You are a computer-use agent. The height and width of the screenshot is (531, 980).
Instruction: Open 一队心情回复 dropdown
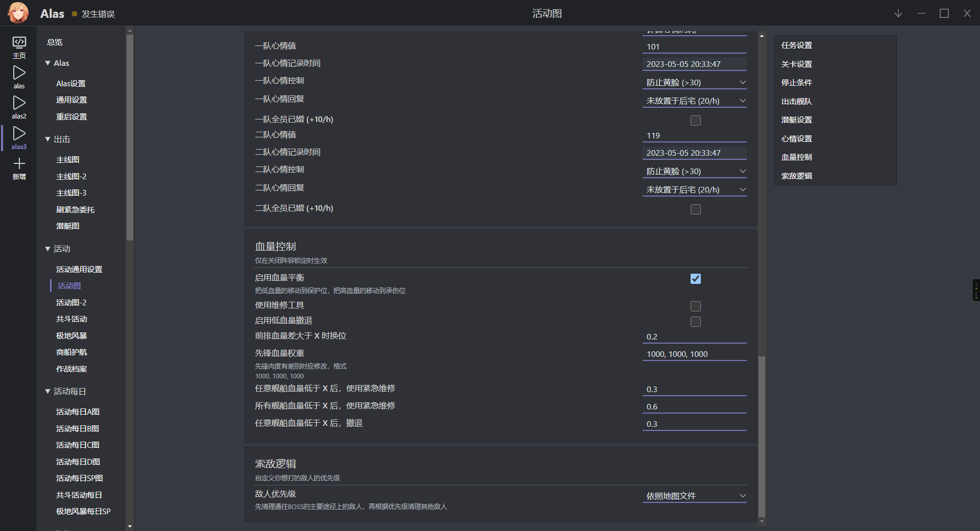[694, 101]
